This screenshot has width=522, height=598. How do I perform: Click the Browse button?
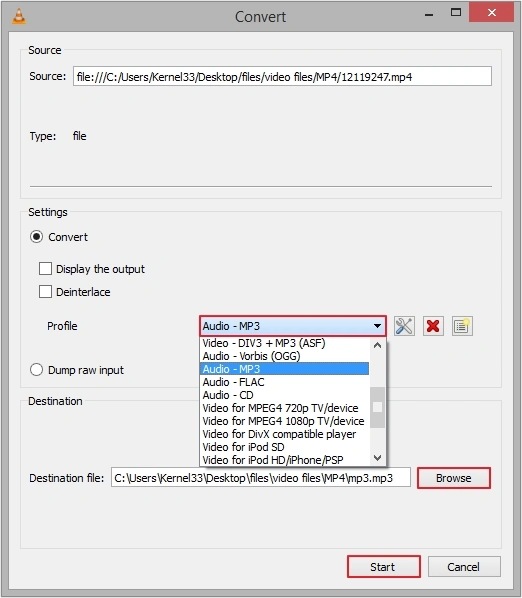[454, 478]
